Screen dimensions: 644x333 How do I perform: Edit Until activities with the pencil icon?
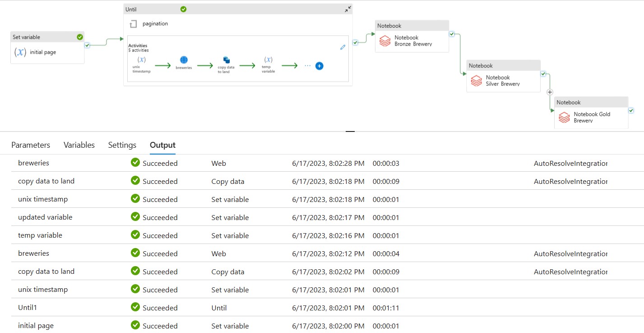[x=343, y=47]
